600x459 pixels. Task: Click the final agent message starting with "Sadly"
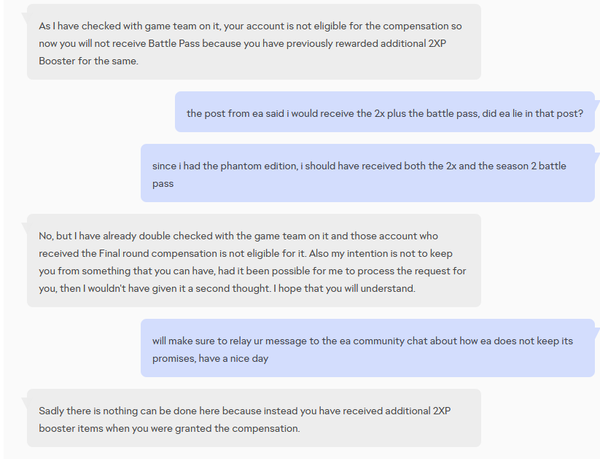pyautogui.click(x=240, y=419)
